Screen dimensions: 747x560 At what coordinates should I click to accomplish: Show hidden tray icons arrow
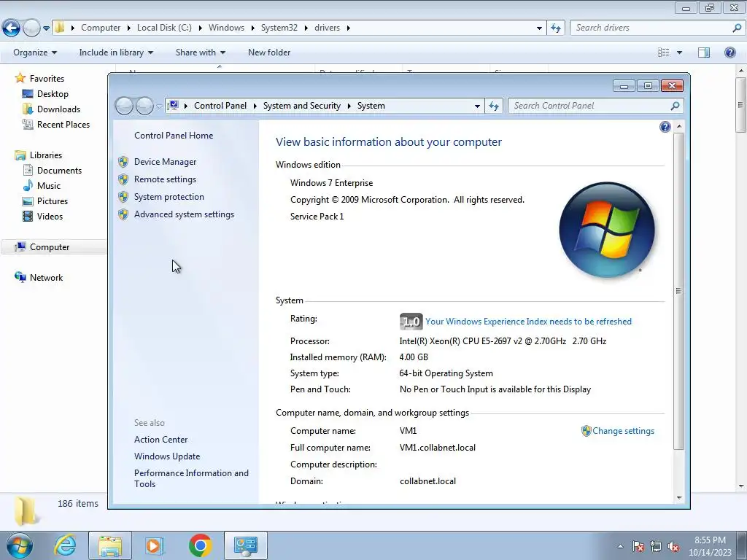620,547
